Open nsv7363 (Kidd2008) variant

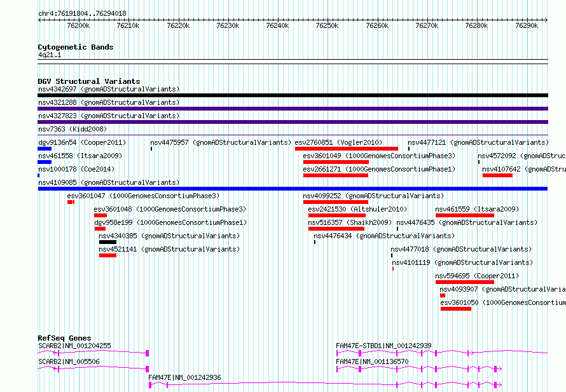[x=72, y=129]
